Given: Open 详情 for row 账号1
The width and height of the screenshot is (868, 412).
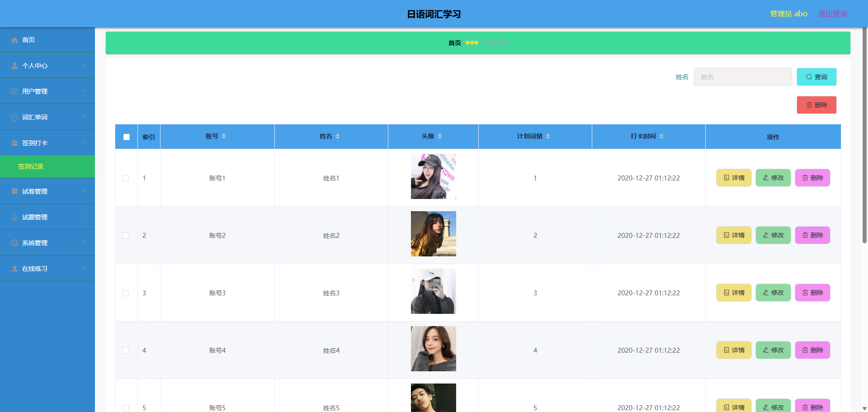Looking at the screenshot, I should click(x=734, y=178).
